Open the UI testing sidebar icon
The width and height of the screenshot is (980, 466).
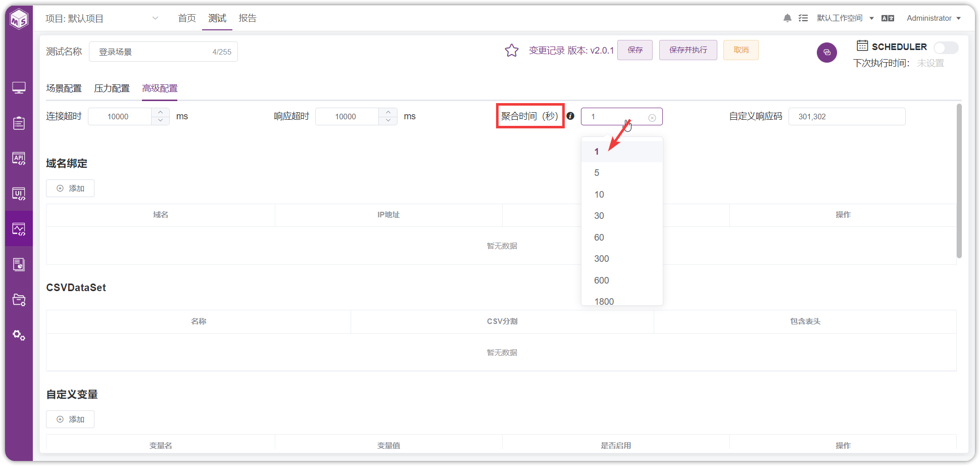pyautogui.click(x=19, y=194)
